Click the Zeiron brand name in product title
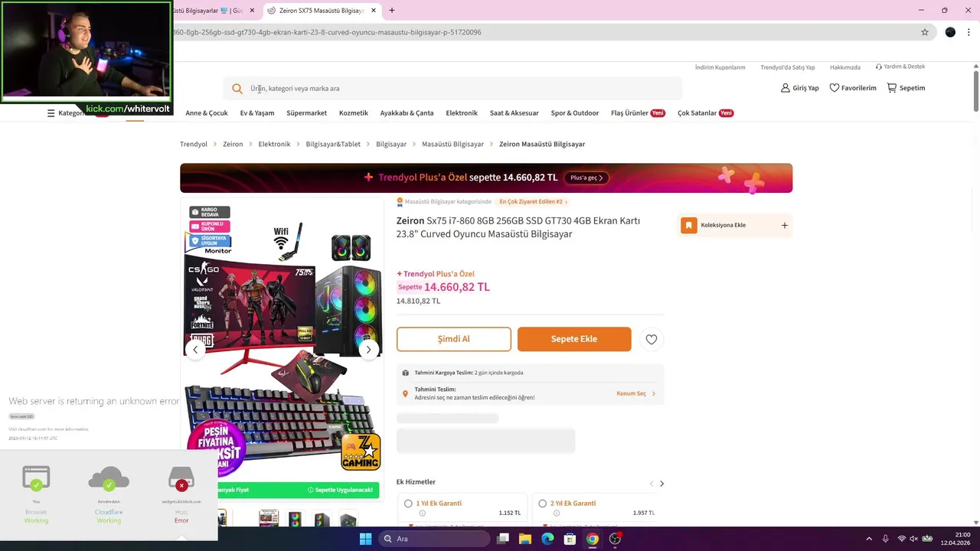The height and width of the screenshot is (551, 980). [x=410, y=220]
